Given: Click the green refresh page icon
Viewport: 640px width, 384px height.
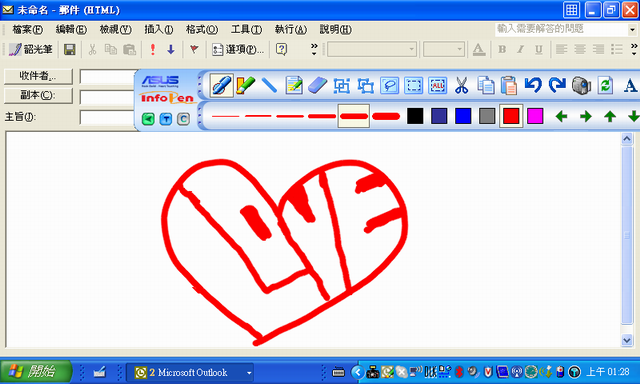Looking at the screenshot, I should 605,85.
